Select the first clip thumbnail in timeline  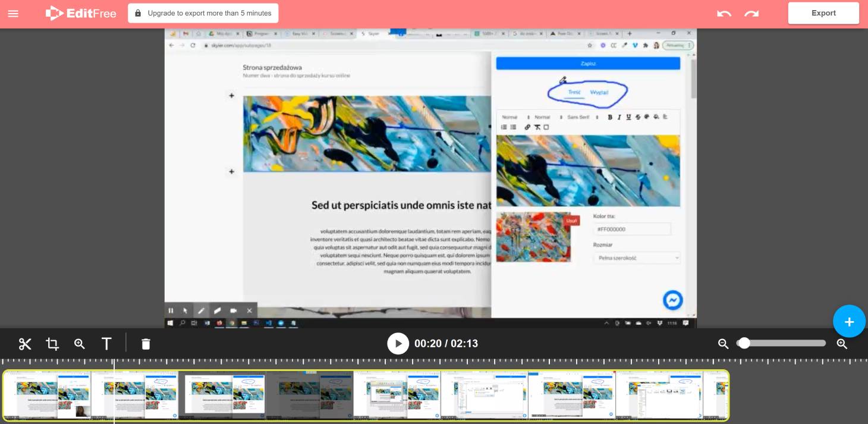point(48,395)
